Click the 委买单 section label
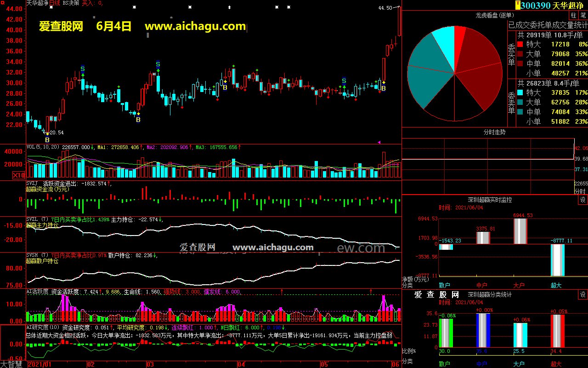Image resolution: width=588 pixels, height=368 pixels. 512,55
